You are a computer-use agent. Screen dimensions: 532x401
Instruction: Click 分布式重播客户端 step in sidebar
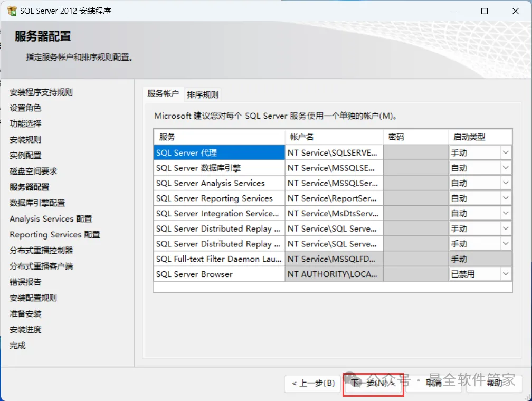41,266
